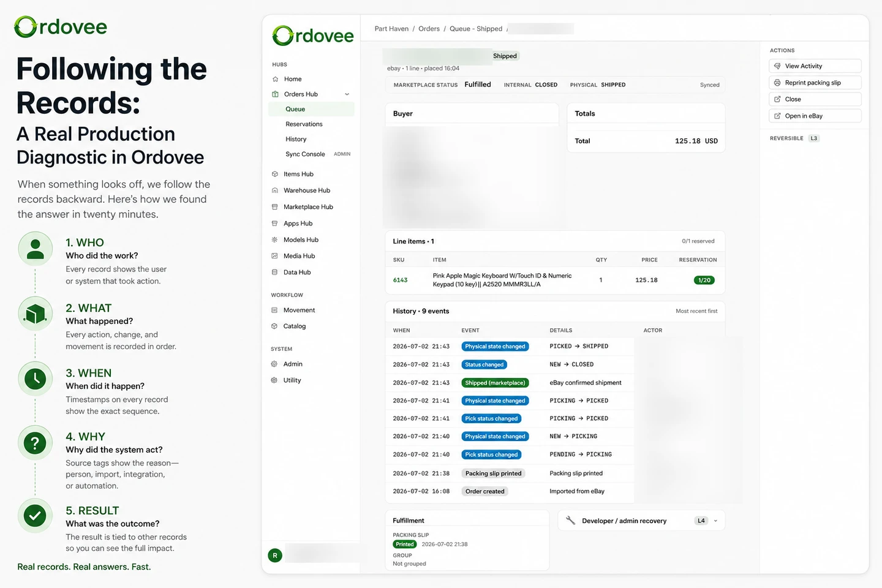Click the PENDING → PICKING details text
Viewport: 882px width, 588px height.
click(x=581, y=454)
